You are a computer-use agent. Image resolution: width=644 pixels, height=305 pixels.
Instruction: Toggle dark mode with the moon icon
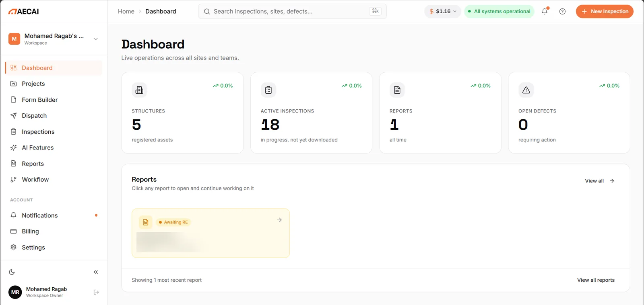[12, 272]
